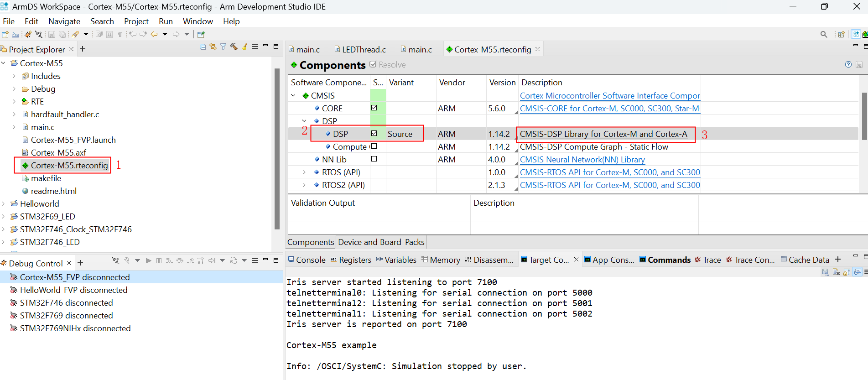The height and width of the screenshot is (380, 868).
Task: Click the hammer build icon
Action: [234, 47]
